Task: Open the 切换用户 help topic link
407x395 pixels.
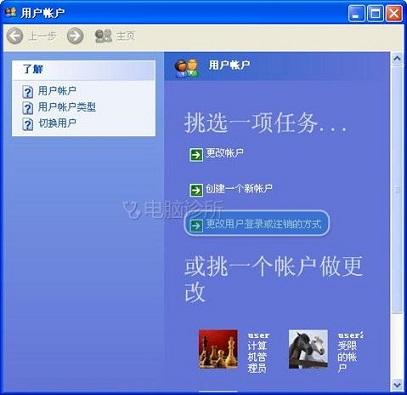Action: [x=57, y=123]
